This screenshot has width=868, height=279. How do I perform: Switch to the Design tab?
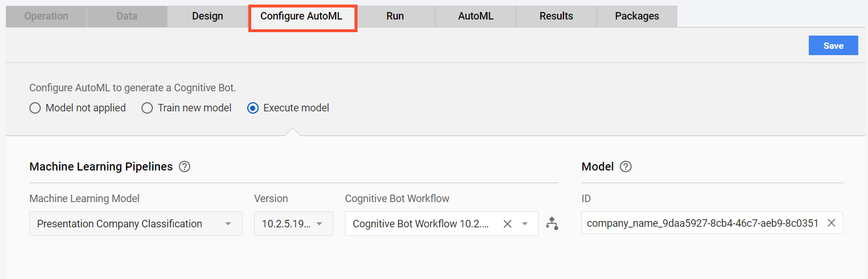(208, 16)
